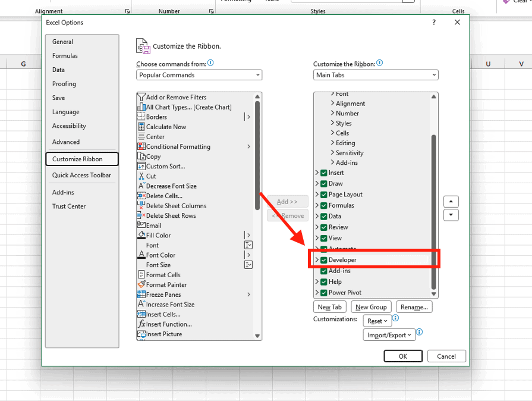
Task: Click the Custom Sort icon
Action: 141,166
